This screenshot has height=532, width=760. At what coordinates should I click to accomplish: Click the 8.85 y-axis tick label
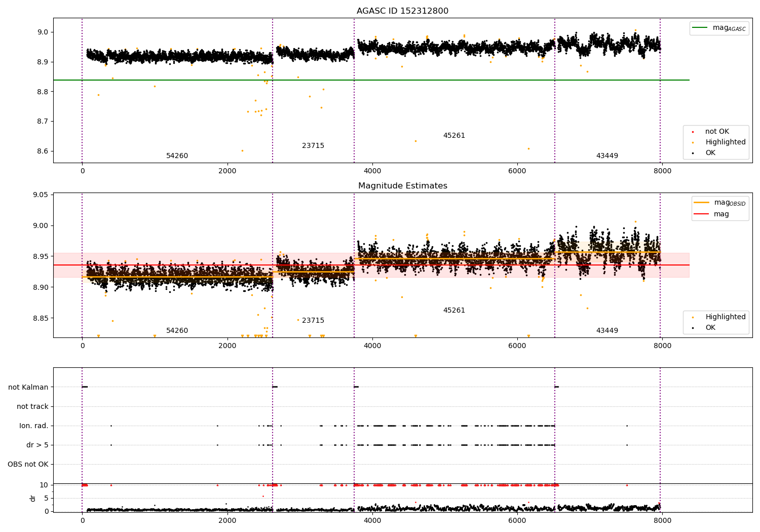41,318
